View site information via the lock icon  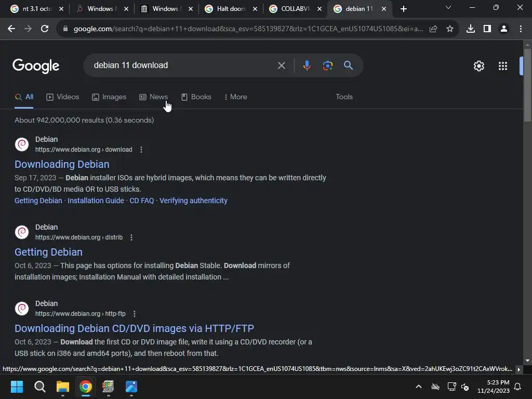(x=65, y=29)
